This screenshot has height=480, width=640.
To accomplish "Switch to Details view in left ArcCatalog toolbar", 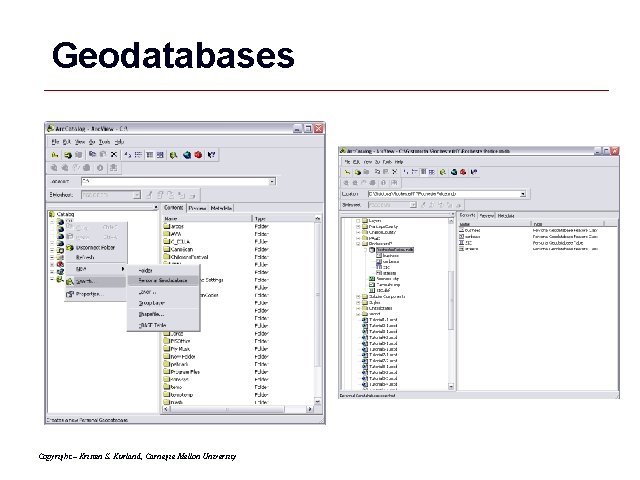I will point(149,155).
